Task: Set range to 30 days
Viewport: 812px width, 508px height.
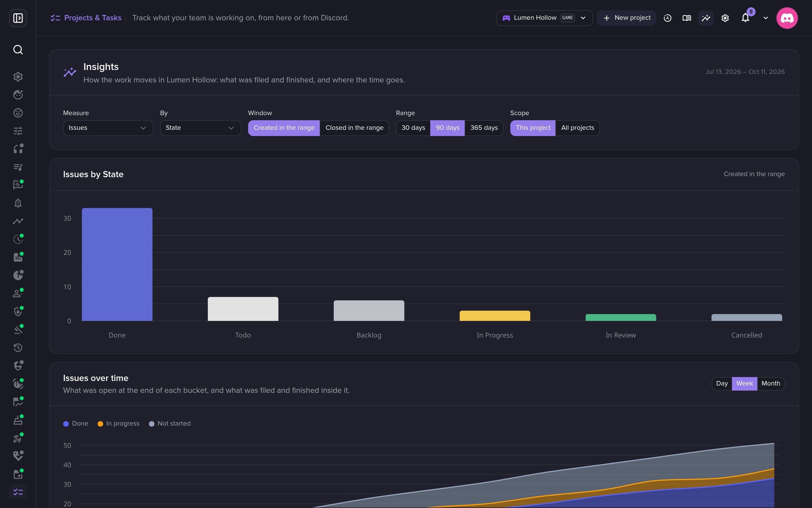Action: 413,128
